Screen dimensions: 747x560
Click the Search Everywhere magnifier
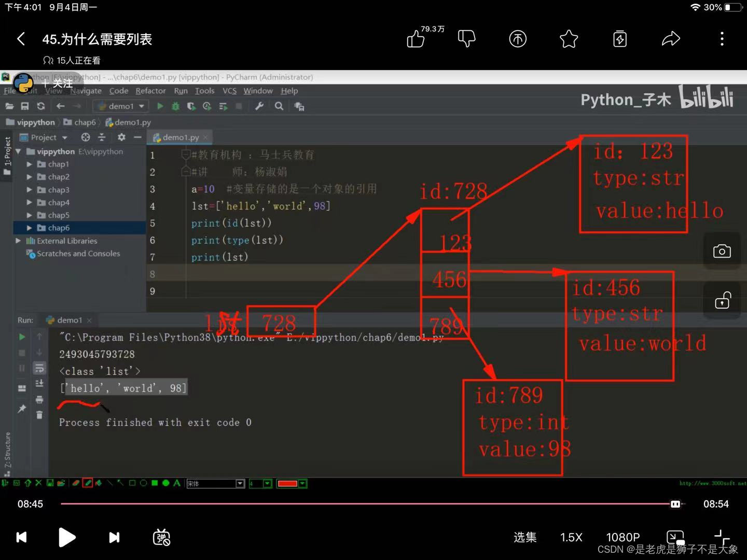[279, 106]
